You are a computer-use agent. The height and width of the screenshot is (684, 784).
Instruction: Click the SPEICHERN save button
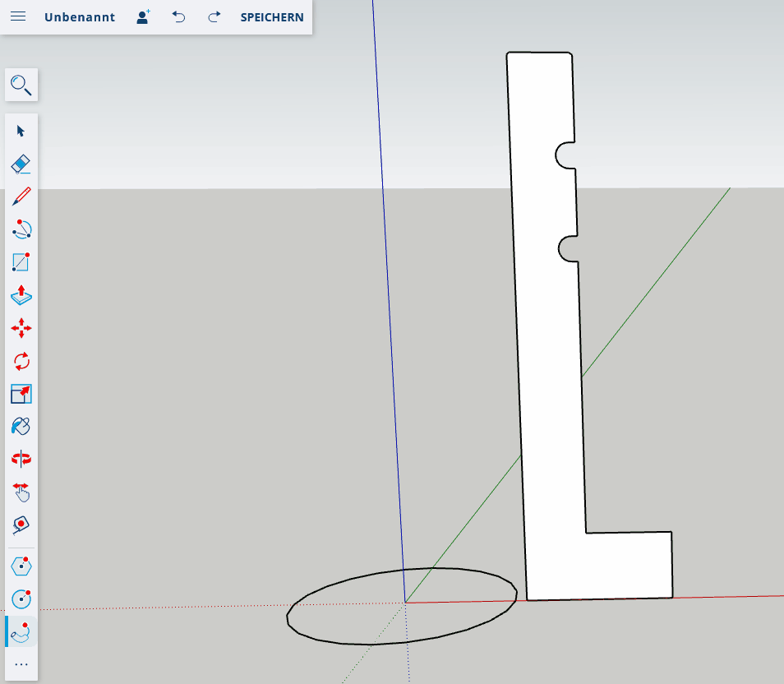point(272,17)
